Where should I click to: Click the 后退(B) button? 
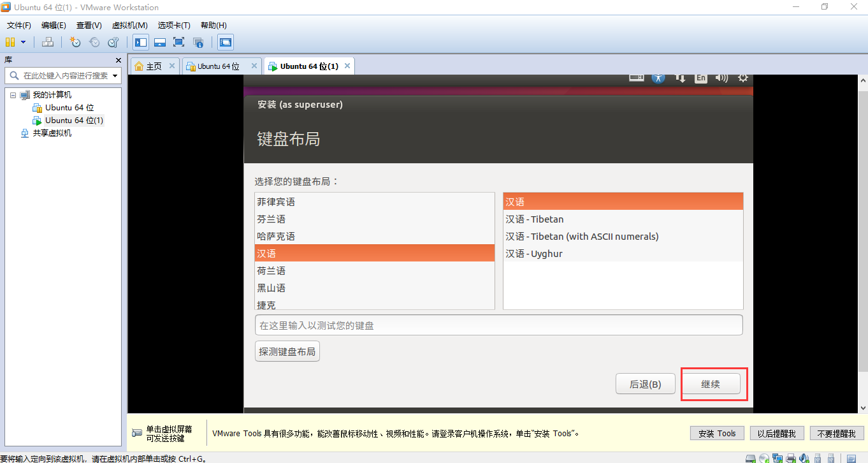(x=646, y=384)
